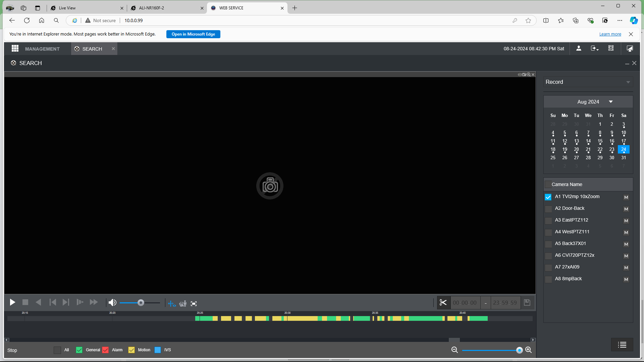This screenshot has height=362, width=644.
Task: Zoom in the timeline with plus magnifier
Action: 528,350
